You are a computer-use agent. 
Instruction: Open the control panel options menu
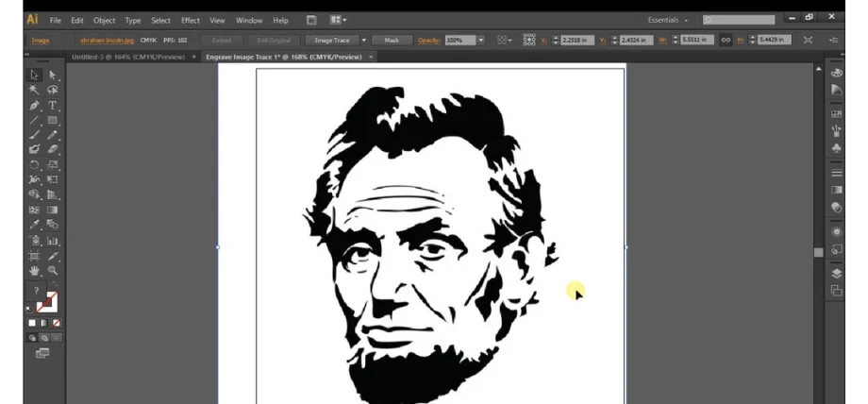(833, 40)
